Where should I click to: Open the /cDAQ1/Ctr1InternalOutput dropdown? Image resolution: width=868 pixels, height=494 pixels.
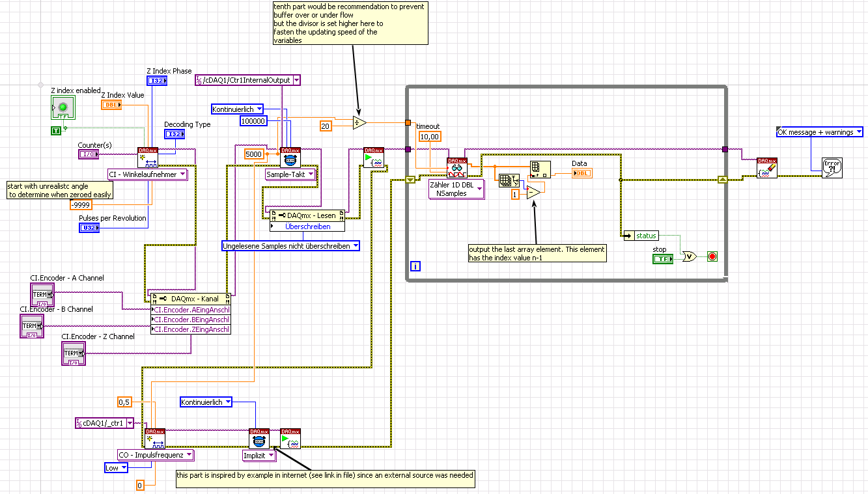(x=248, y=80)
